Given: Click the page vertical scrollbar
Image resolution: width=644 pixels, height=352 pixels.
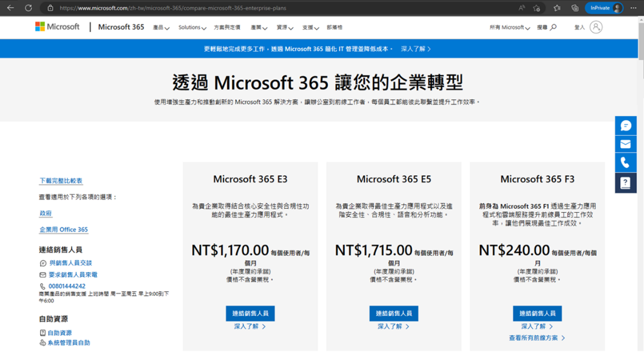Looking at the screenshot, I should (x=641, y=41).
